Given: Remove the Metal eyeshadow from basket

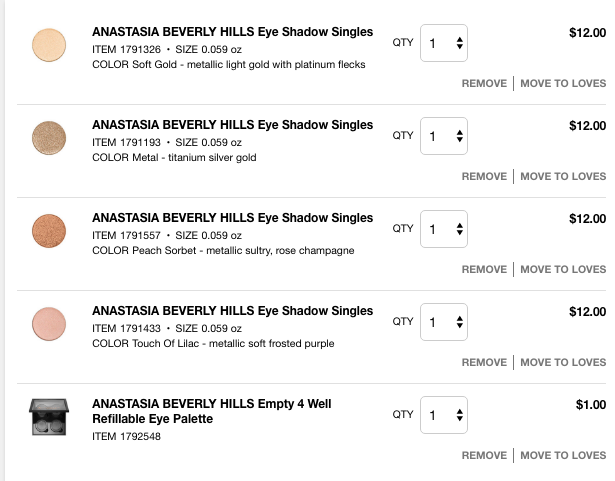Looking at the screenshot, I should 484,176.
